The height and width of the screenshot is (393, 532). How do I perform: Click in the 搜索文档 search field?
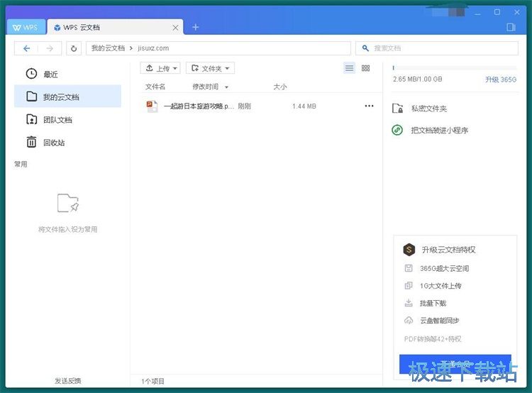tap(437, 48)
